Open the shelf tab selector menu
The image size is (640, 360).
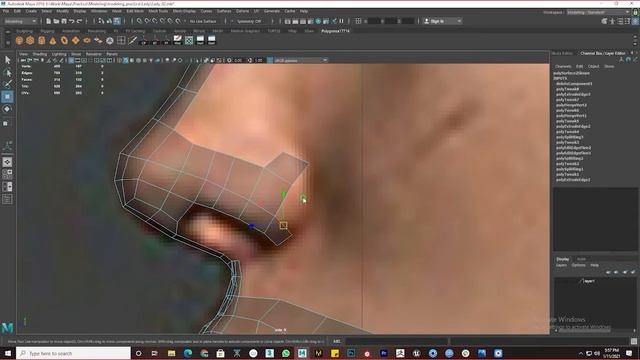tap(7, 31)
